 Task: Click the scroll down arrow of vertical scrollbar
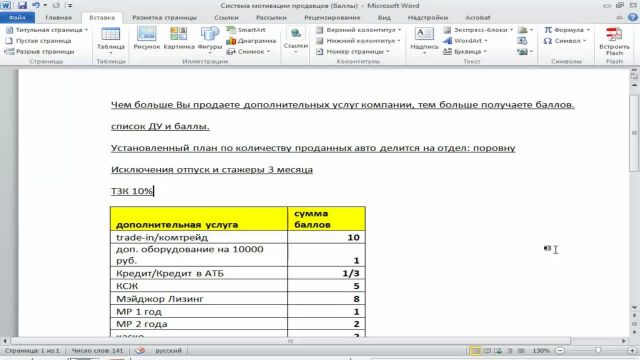coord(634,307)
